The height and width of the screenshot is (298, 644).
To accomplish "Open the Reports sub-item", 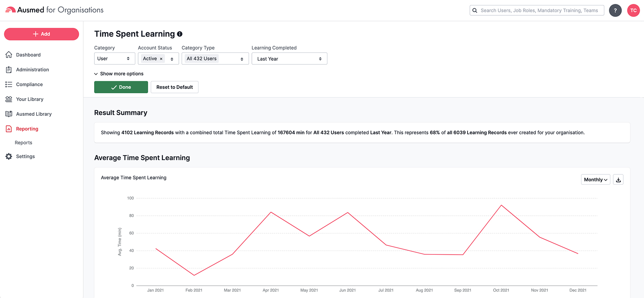I will (x=24, y=143).
